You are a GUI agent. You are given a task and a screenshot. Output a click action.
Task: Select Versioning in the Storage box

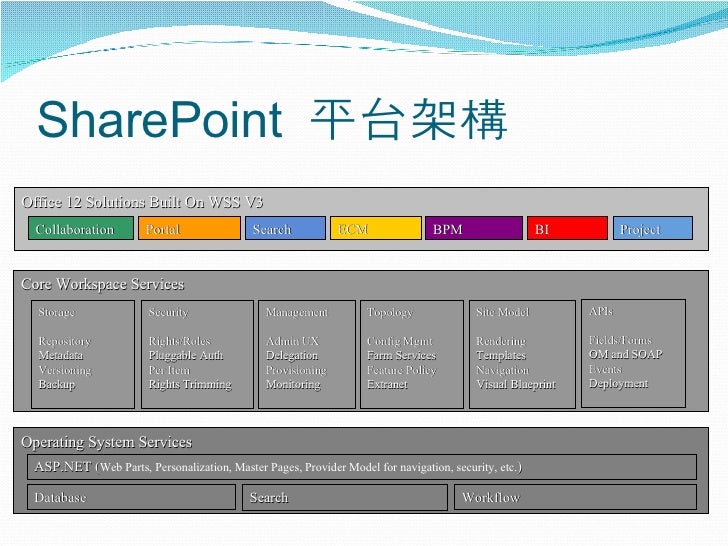point(65,370)
